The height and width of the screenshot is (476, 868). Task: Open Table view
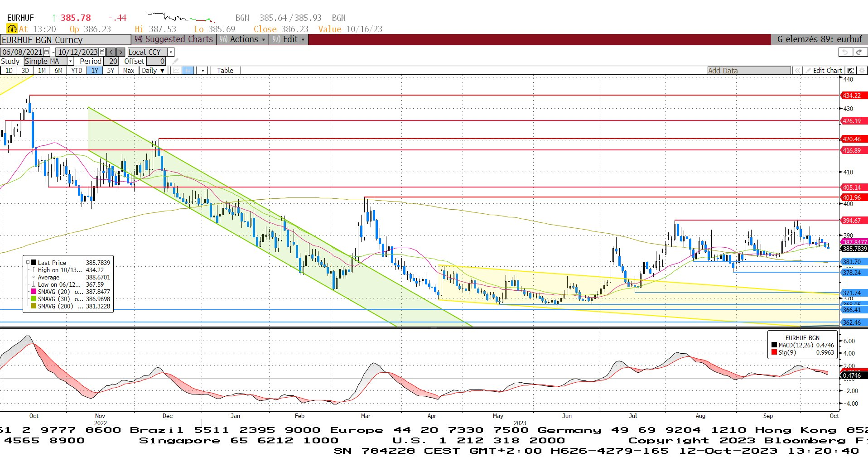coord(225,70)
